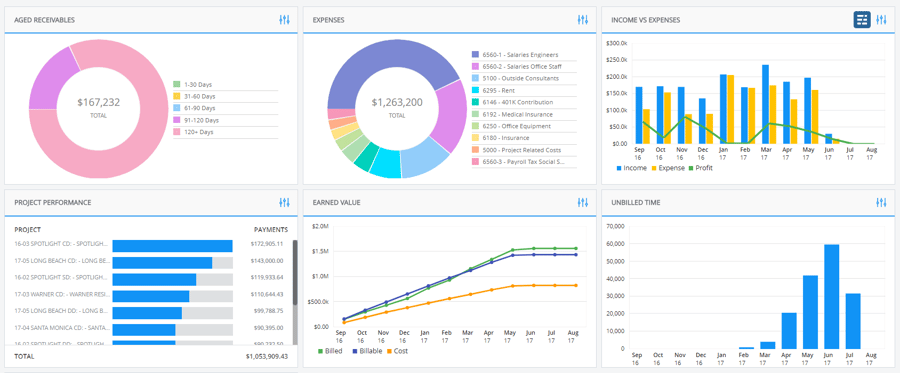Click the 17-05 Long Beach CD payment bar
Screen dimensions: 900x373
(x=162, y=263)
